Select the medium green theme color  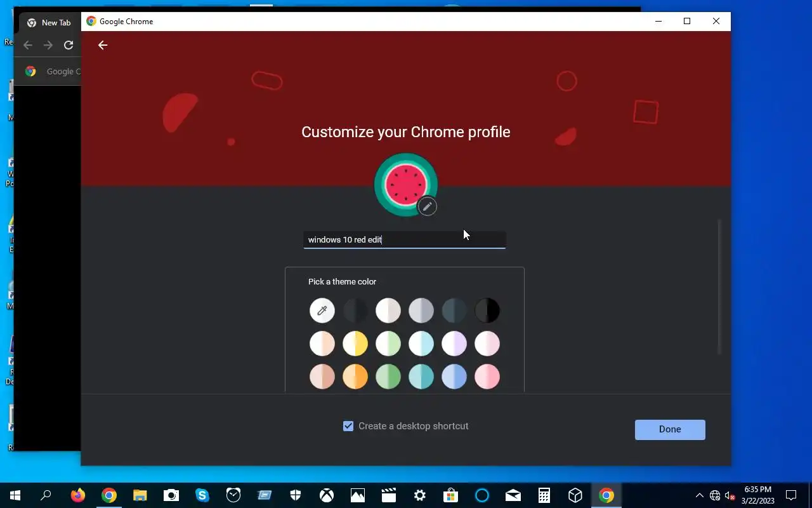388,377
